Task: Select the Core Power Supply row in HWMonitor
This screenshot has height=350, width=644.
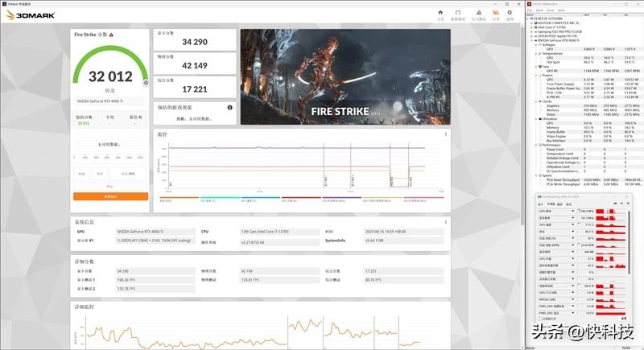Action: 593,84
